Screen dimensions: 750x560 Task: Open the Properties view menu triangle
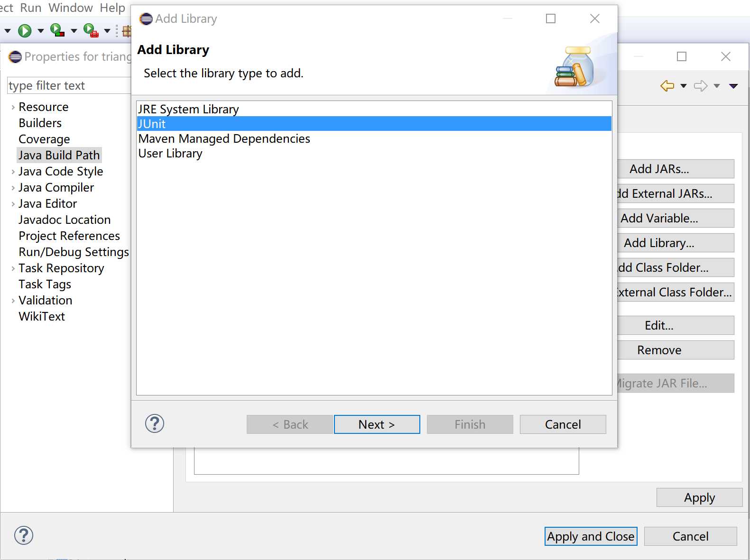(x=733, y=86)
